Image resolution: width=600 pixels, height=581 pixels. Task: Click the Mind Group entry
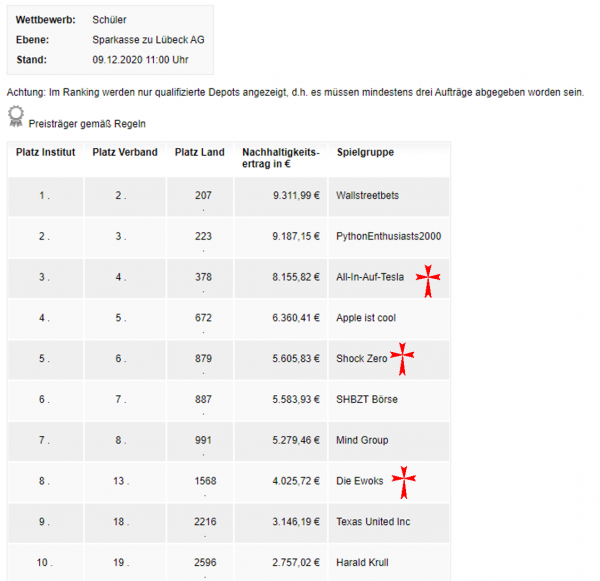tap(362, 440)
